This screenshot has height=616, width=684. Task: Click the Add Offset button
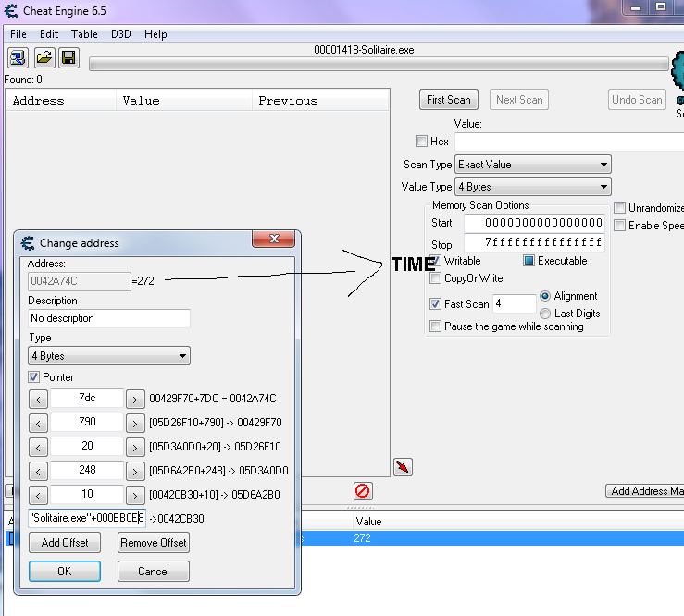pyautogui.click(x=64, y=543)
